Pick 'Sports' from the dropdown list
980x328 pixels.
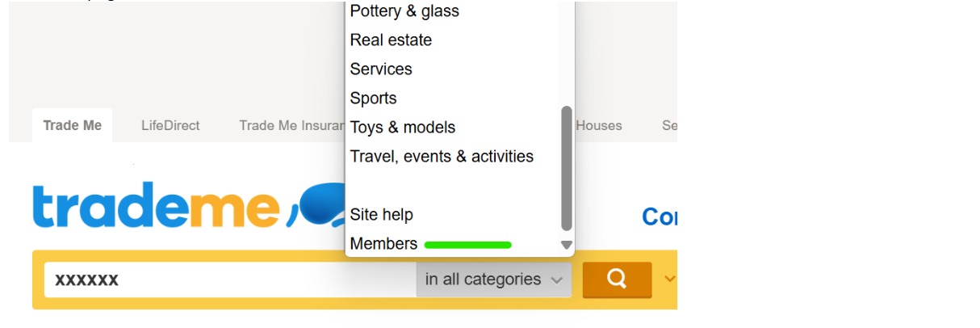[373, 99]
